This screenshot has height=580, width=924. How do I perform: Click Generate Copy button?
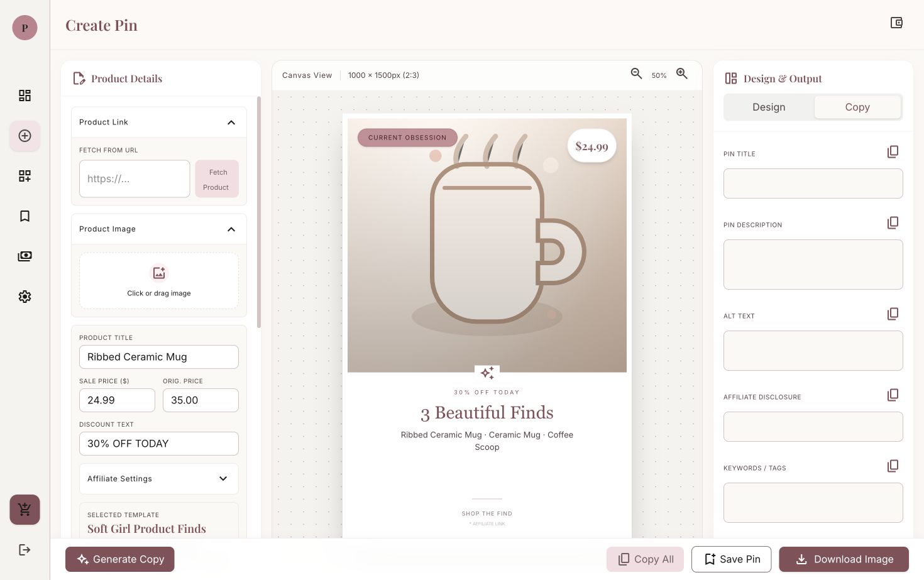coord(120,559)
